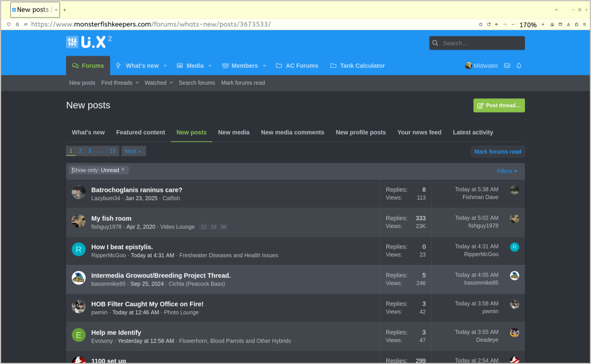Screen dimensions: 591x364
Task: Open a new browser tab
Action: 64,10
